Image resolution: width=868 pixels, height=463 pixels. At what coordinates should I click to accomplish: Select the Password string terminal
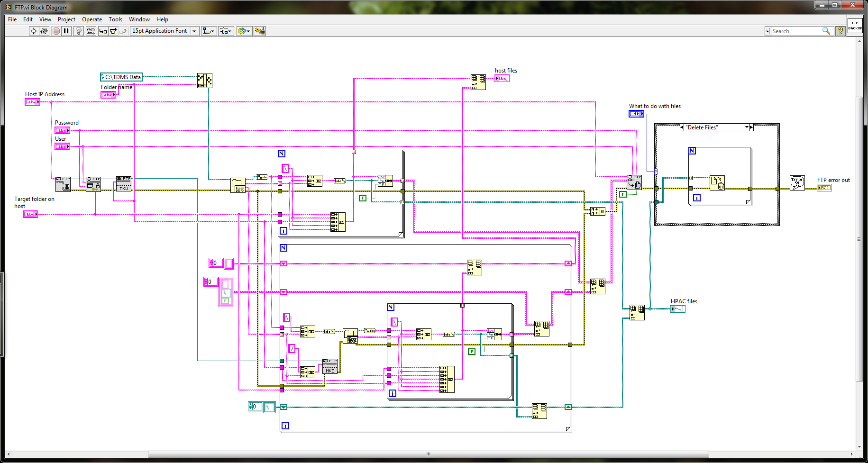coord(62,130)
